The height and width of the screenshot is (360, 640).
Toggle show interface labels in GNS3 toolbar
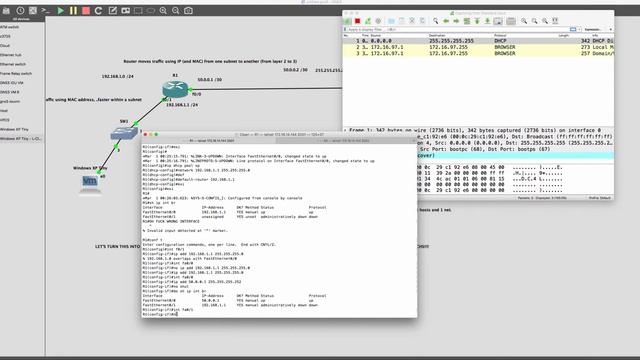pos(33,11)
